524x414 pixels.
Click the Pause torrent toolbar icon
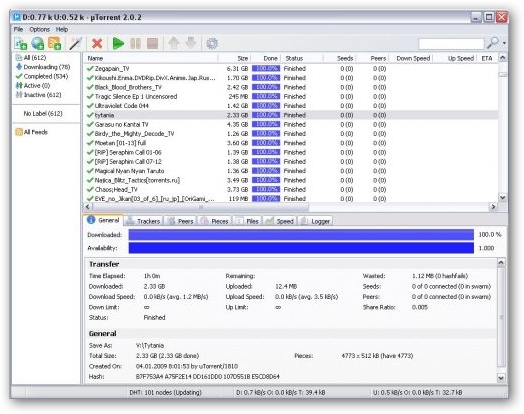point(135,43)
